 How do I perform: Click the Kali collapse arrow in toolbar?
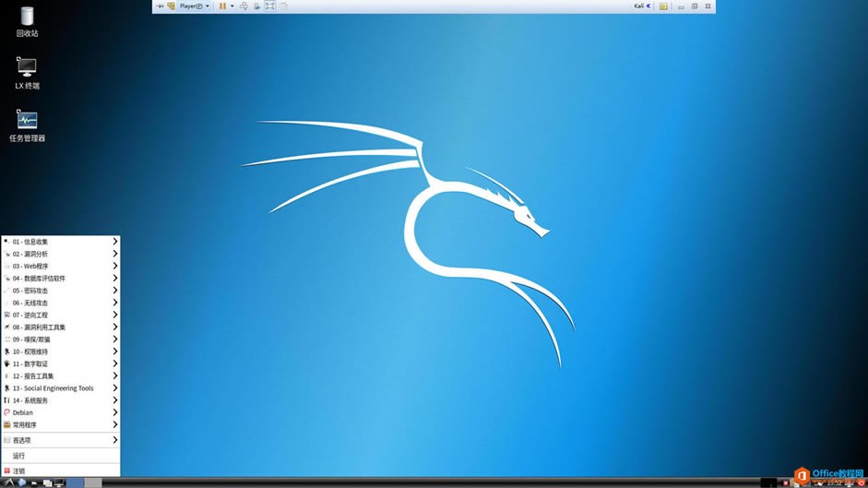pyautogui.click(x=648, y=6)
